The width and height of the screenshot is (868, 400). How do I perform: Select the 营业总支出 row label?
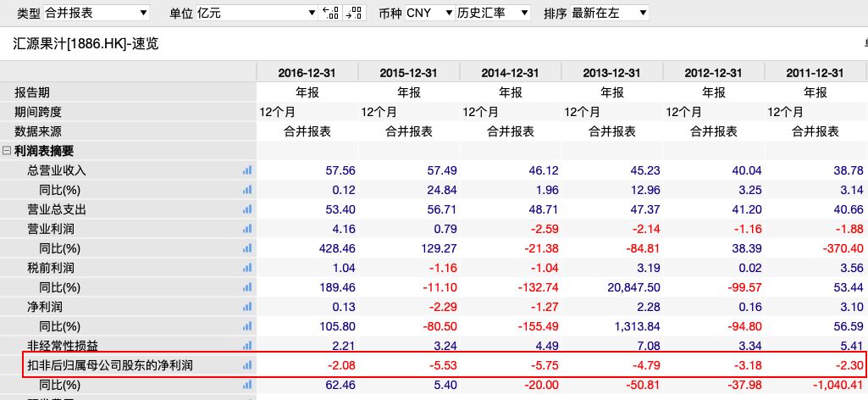click(x=57, y=209)
